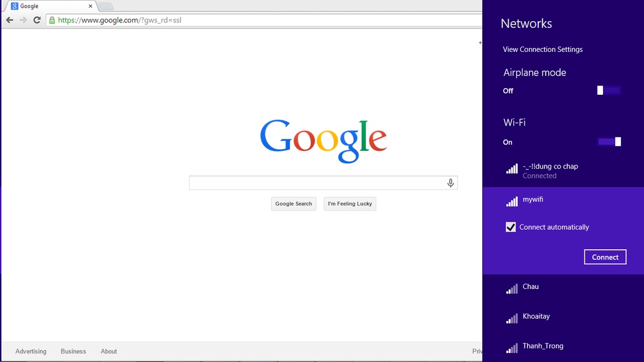Viewport: 644px width, 362px height.
Task: Click signal icon for Khoaitay network
Action: click(512, 318)
